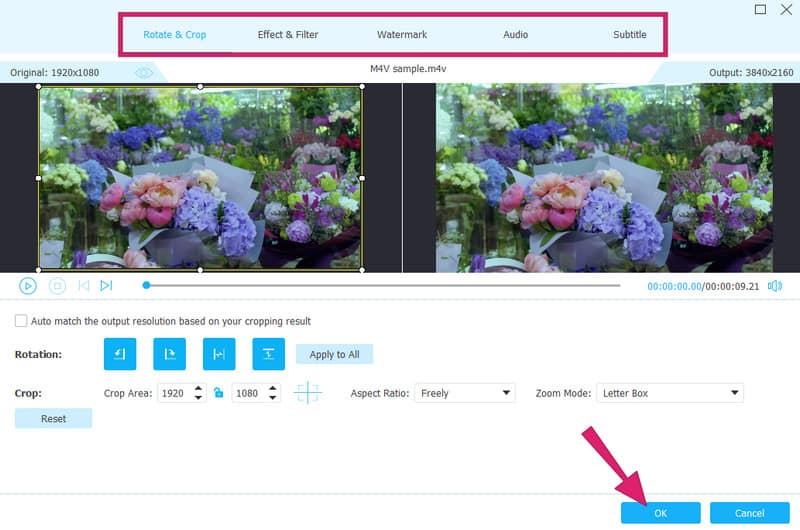Confirm edits with OK
This screenshot has width=800, height=530.
661,513
